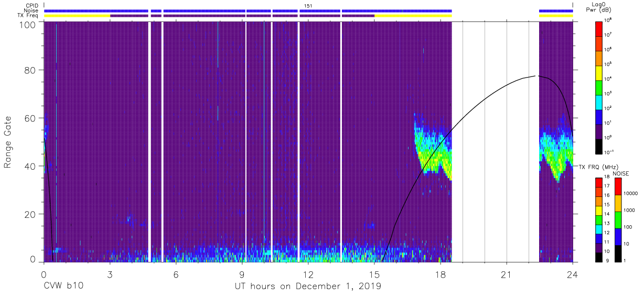Click the '100' label on NOISE legend

pyautogui.click(x=628, y=227)
